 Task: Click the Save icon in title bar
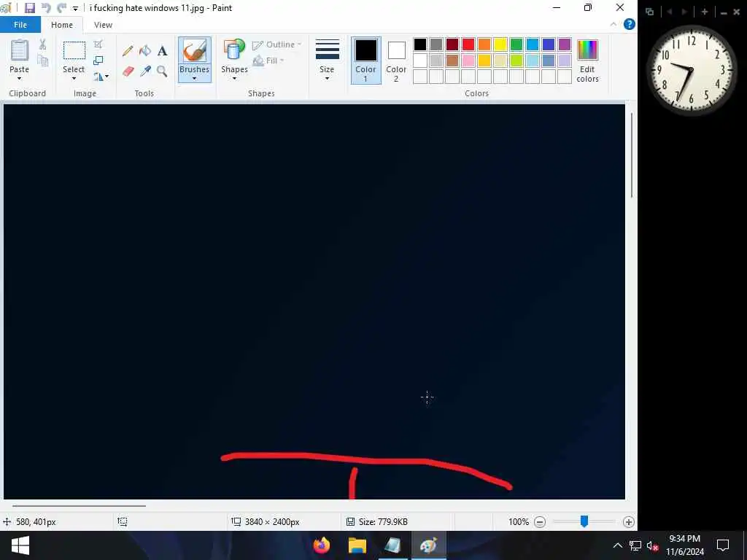[x=29, y=8]
